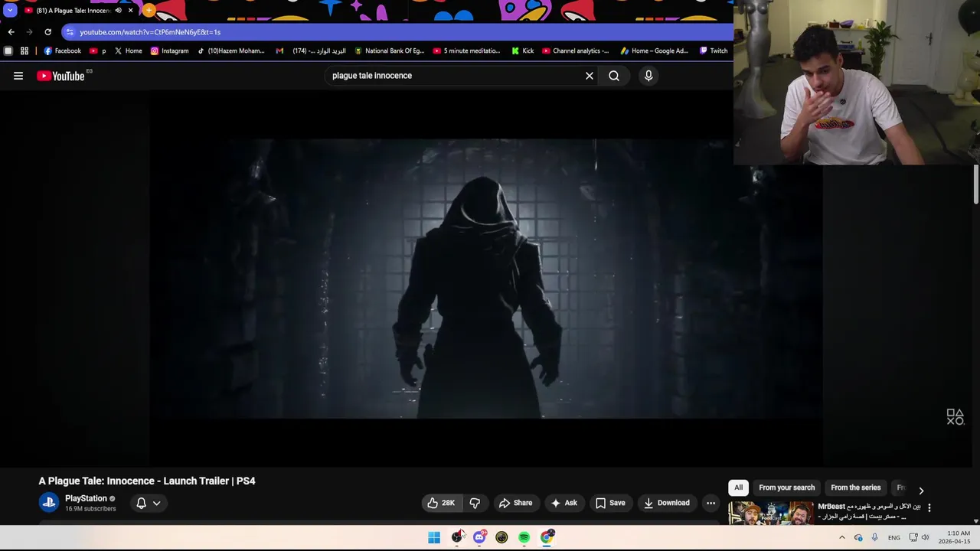Open Spotify from the taskbar
980x551 pixels.
point(524,537)
